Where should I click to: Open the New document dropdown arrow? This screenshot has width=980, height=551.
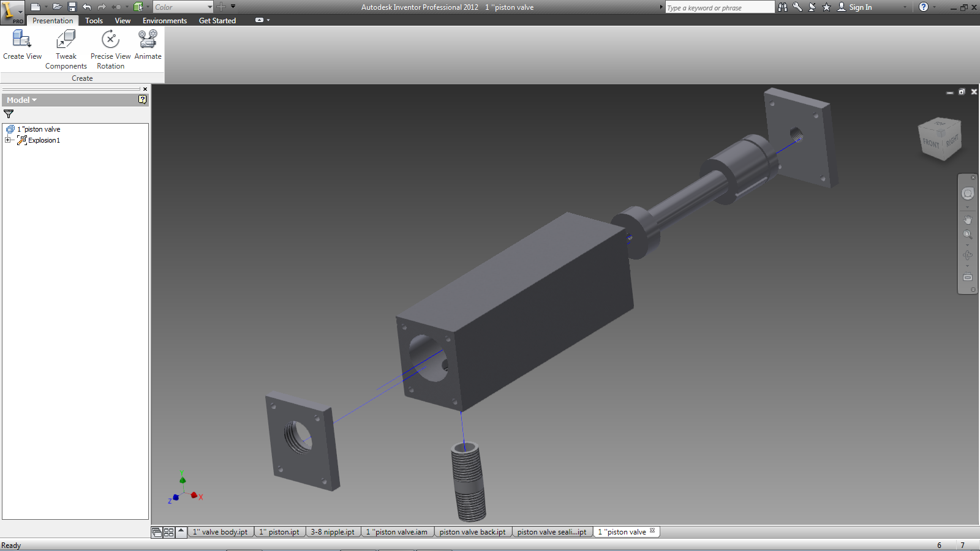click(x=46, y=7)
